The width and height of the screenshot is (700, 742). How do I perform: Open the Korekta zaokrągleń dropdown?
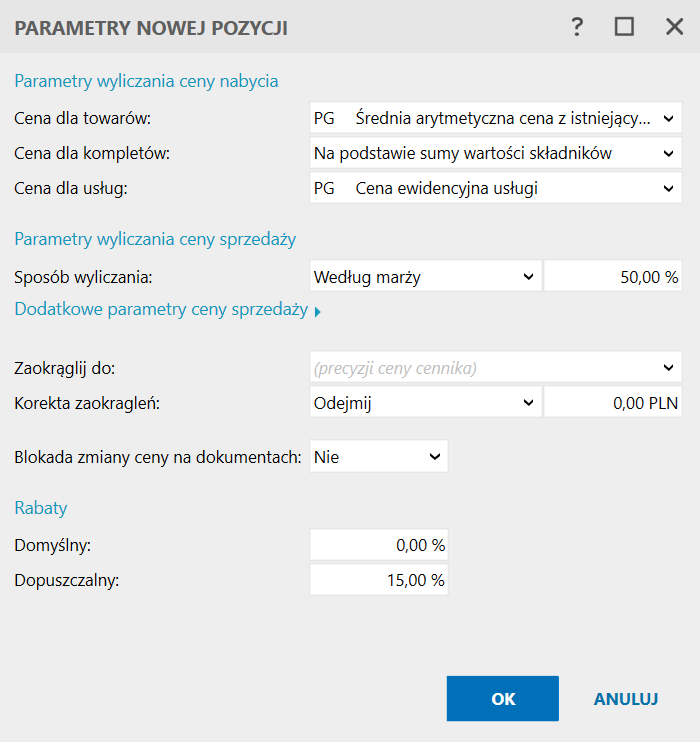[425, 402]
